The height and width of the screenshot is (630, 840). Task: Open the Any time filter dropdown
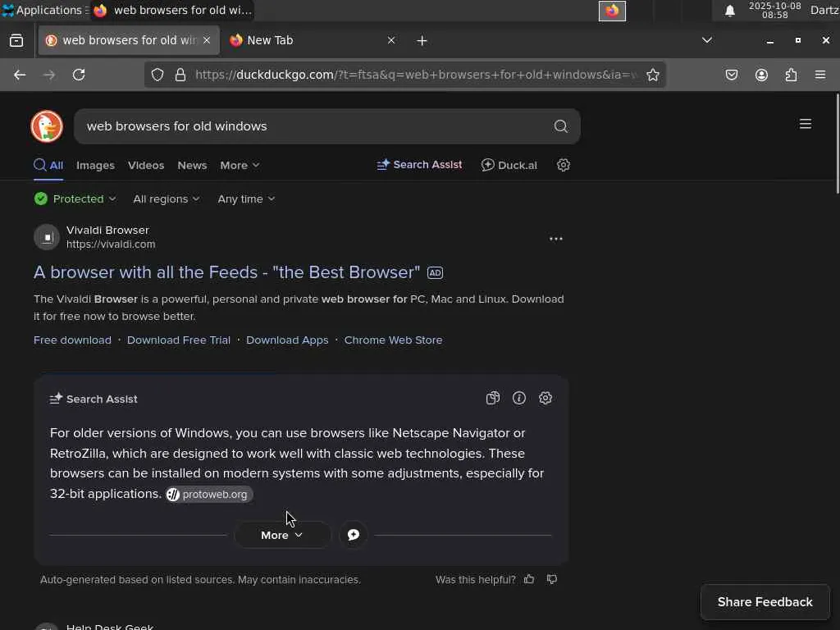click(x=246, y=199)
